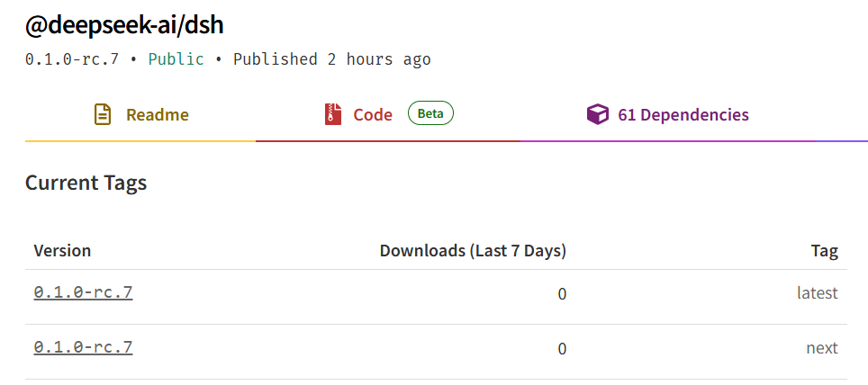The image size is (868, 385).
Task: Click the Downloads (Last 7 Days) column header
Action: tap(473, 251)
